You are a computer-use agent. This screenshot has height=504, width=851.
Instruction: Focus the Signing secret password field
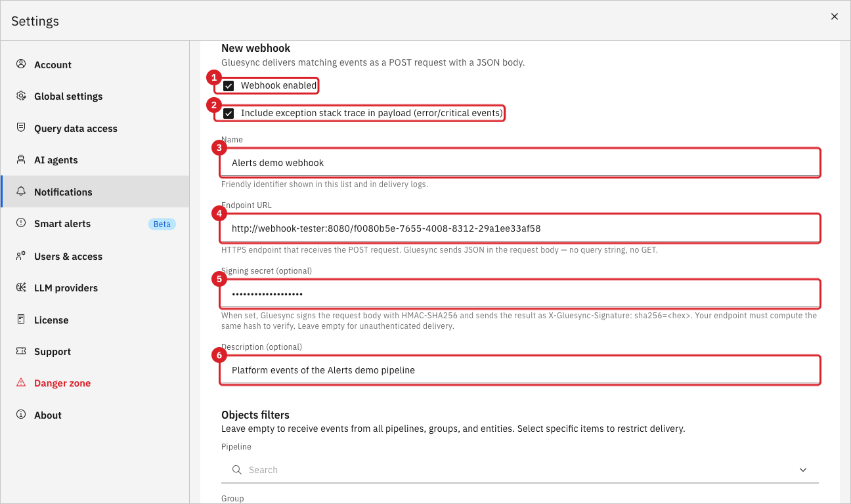coord(520,294)
